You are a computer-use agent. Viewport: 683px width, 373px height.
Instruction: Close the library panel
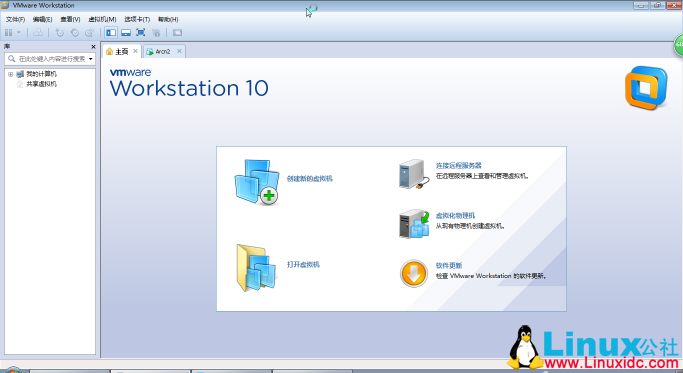93,47
